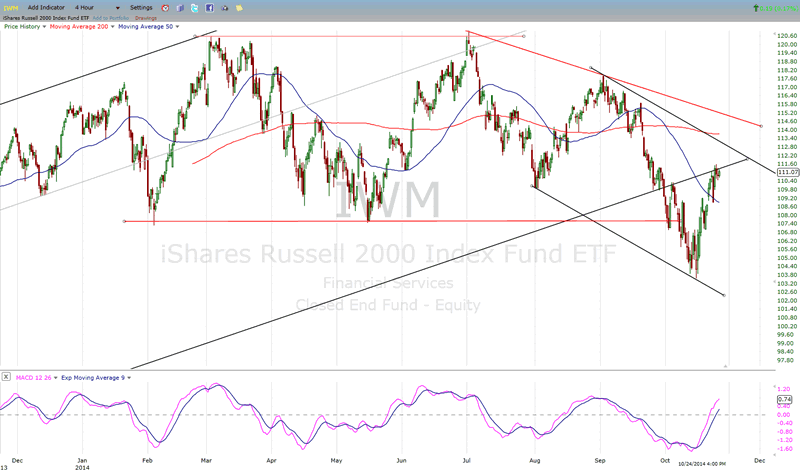This screenshot has height=470, width=800.
Task: Click the MACD value tag 0.74
Action: point(785,399)
